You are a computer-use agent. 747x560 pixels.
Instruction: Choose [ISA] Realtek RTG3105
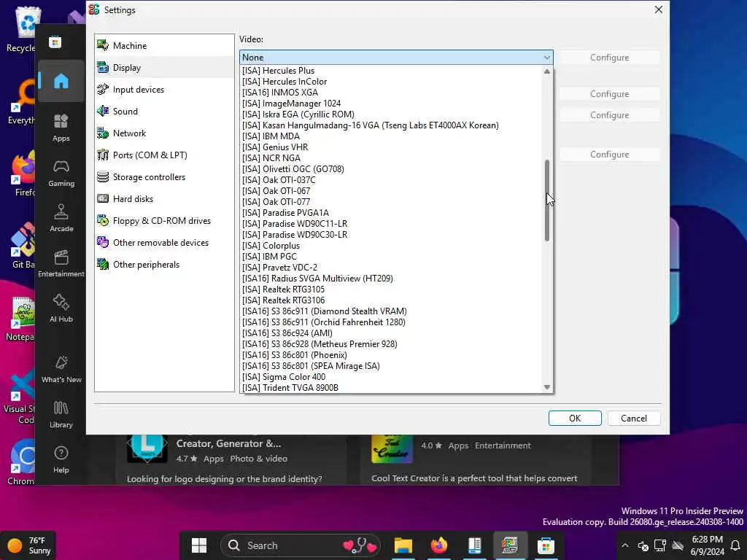tap(391, 289)
